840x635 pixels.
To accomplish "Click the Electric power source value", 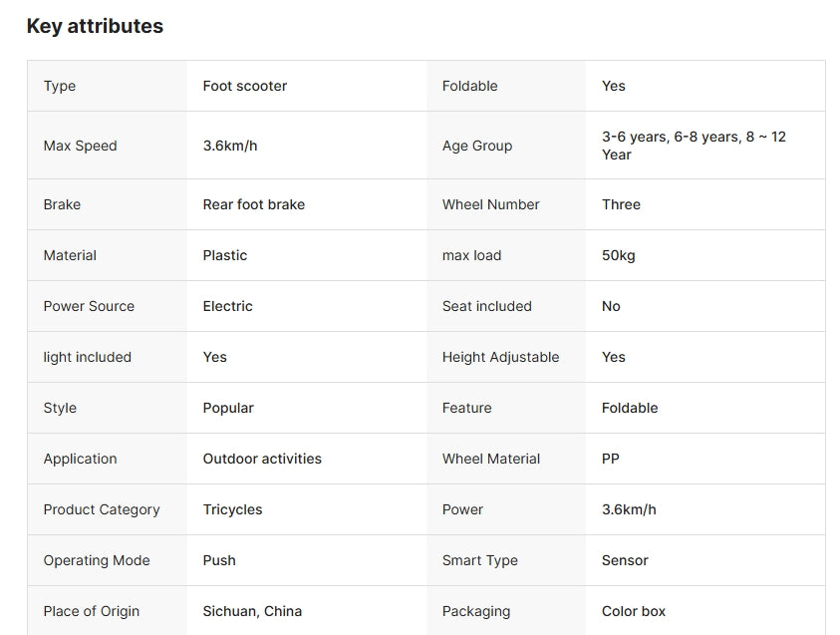I will click(228, 306).
